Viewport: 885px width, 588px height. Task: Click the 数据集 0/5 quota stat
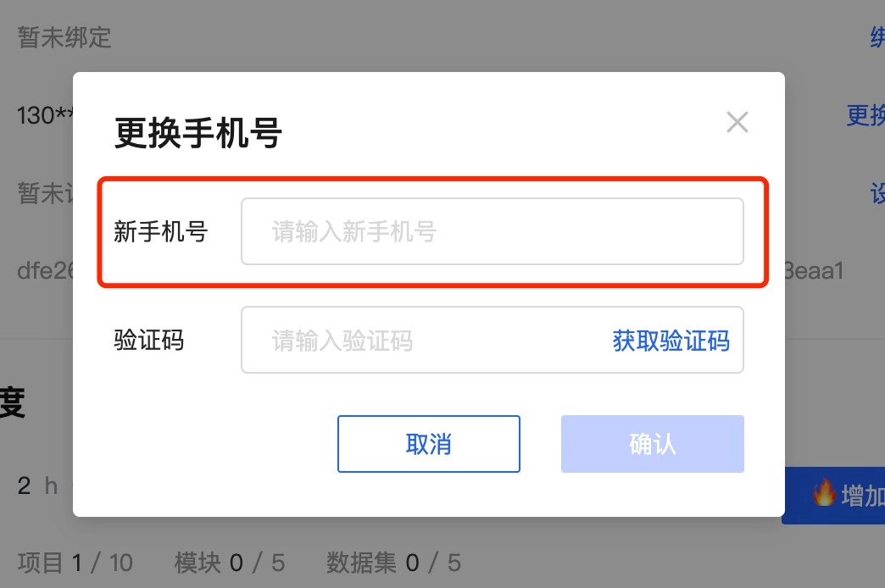pos(391,563)
